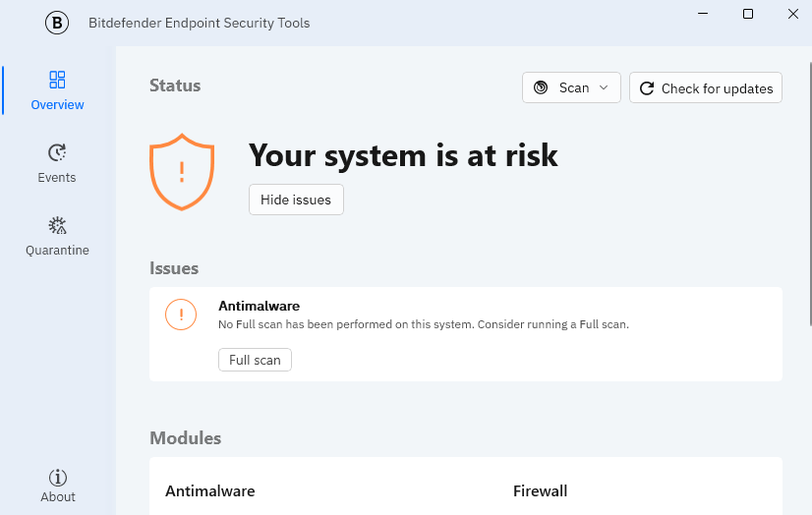
Task: Click the vertical scrollbar thumb
Action: pyautogui.click(x=810, y=194)
